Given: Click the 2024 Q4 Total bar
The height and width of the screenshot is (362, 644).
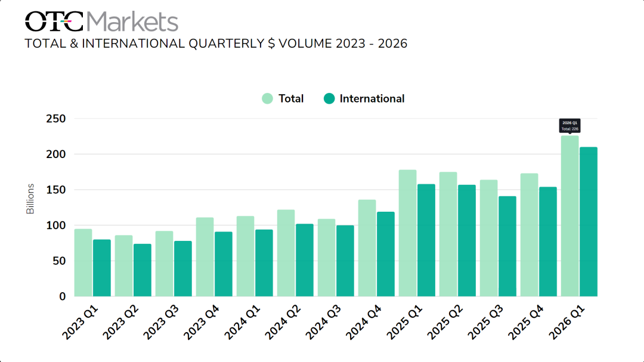Looking at the screenshot, I should click(x=367, y=248).
